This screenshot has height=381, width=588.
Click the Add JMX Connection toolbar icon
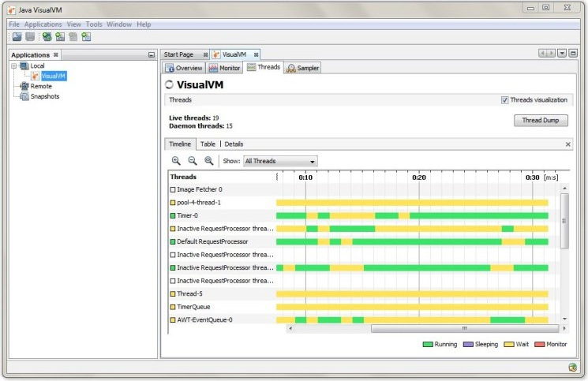pos(47,37)
